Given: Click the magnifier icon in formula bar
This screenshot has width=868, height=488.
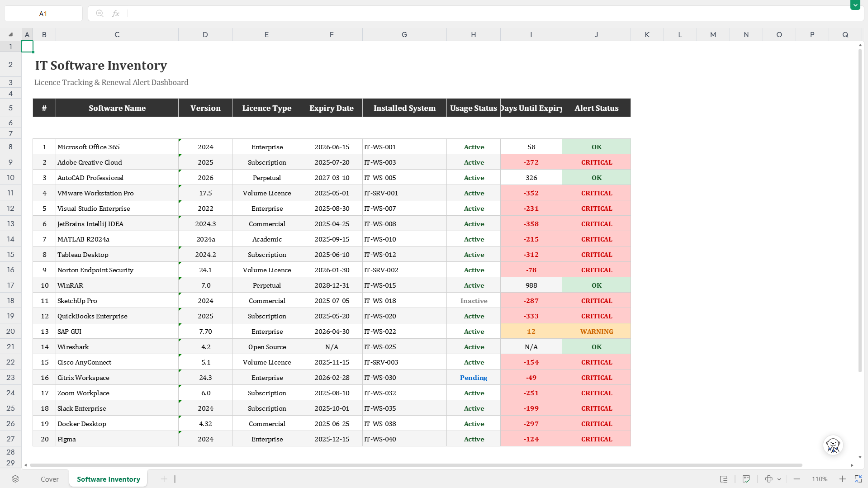Looking at the screenshot, I should coord(100,14).
